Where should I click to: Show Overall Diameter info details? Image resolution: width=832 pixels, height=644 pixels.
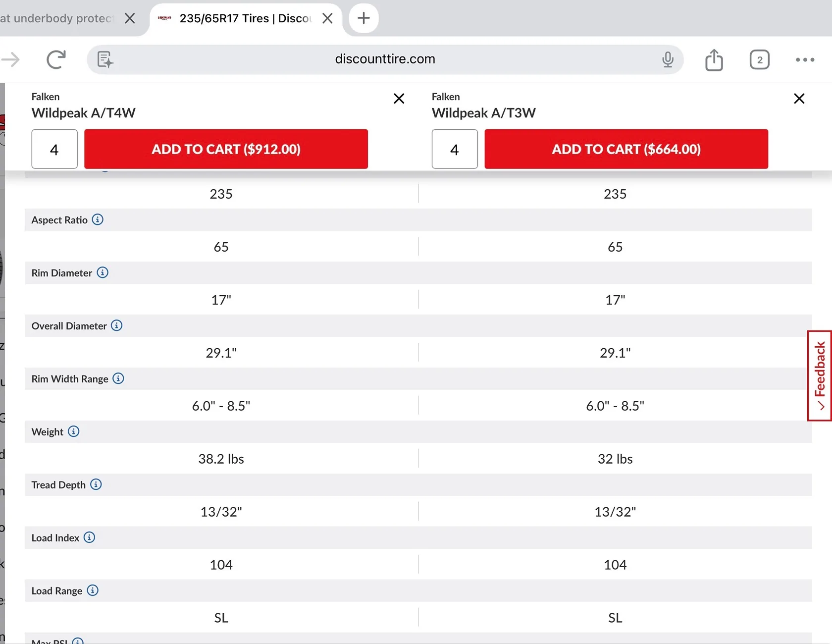(x=116, y=325)
